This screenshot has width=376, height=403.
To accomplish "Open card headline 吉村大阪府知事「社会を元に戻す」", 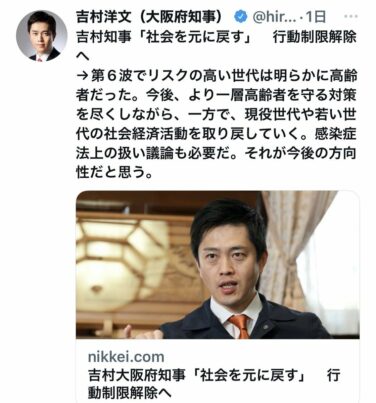I will [x=197, y=375].
